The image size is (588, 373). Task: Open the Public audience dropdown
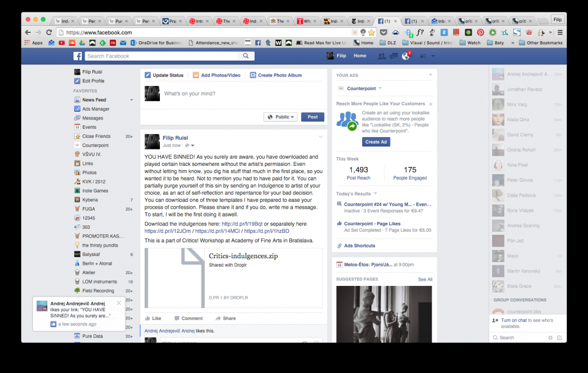[x=280, y=117]
